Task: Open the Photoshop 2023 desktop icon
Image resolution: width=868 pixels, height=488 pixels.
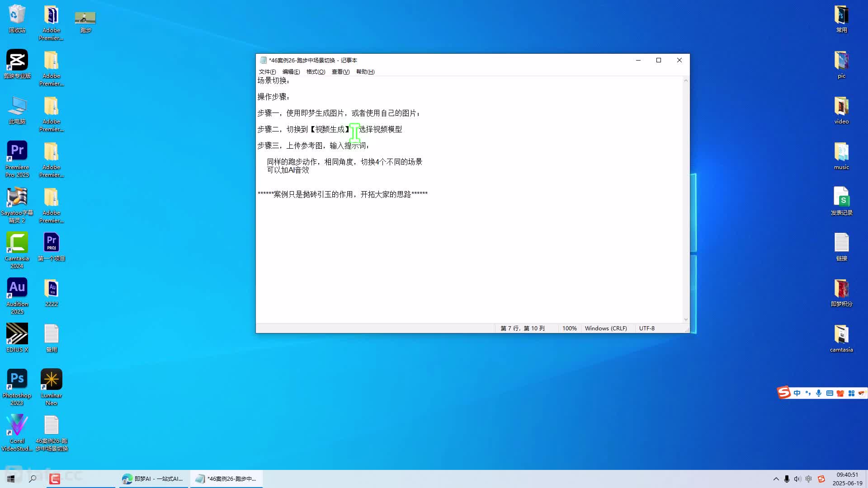Action: [x=17, y=380]
